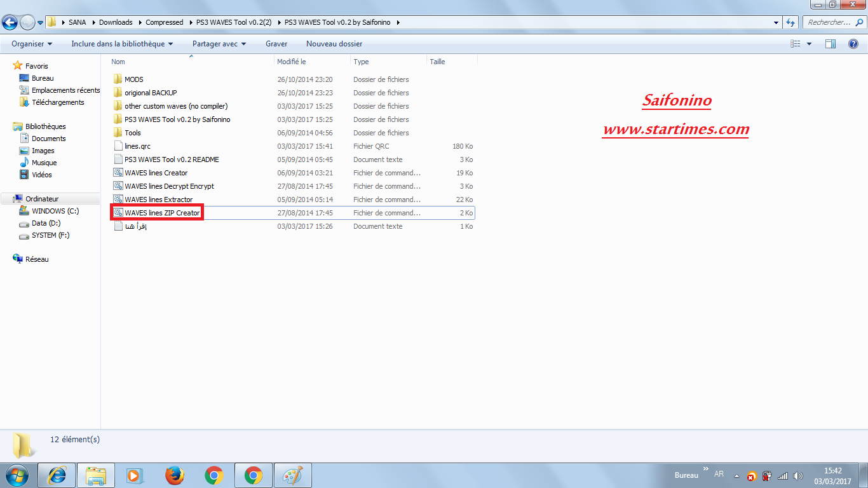This screenshot has width=868, height=488.
Task: Expand breadcrumb arrow after Compressed
Action: [x=189, y=22]
